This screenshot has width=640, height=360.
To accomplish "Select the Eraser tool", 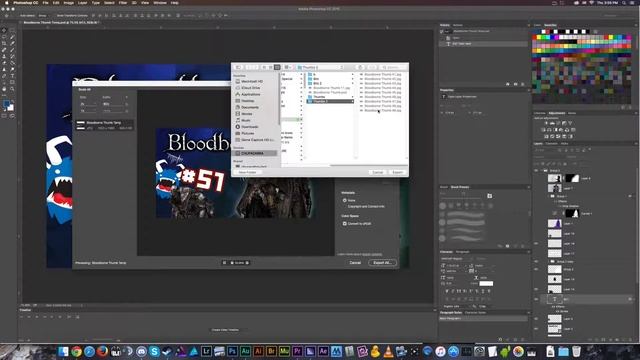I will 4,63.
